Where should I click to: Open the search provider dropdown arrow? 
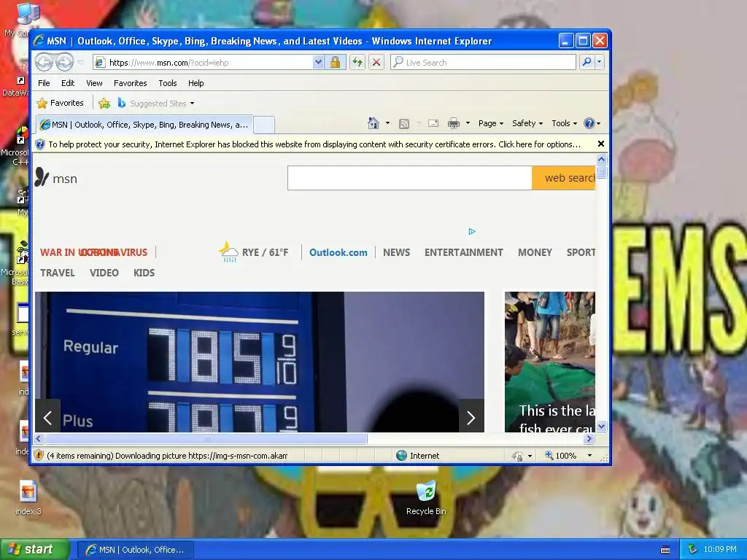[x=600, y=63]
